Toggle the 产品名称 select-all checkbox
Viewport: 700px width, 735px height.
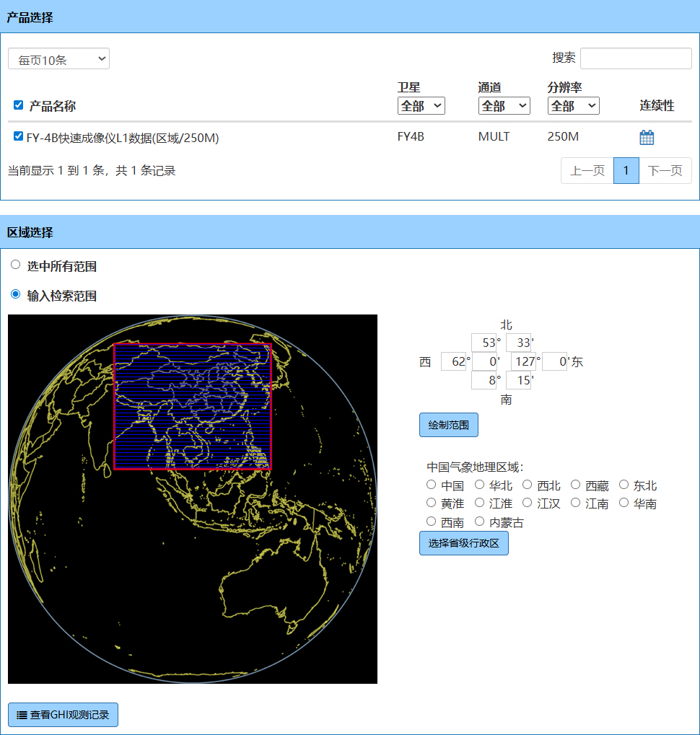click(x=19, y=105)
